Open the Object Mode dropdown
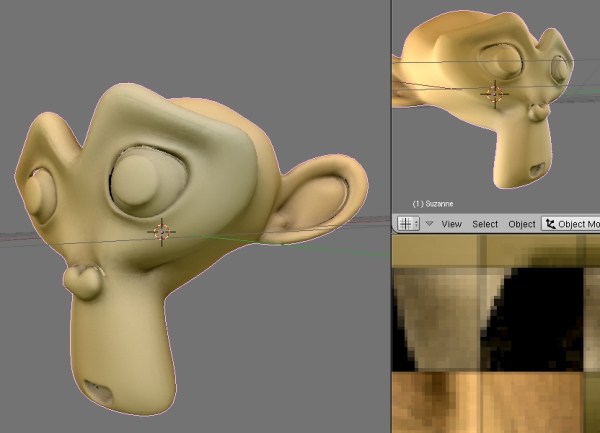This screenshot has height=433, width=600. [571, 224]
